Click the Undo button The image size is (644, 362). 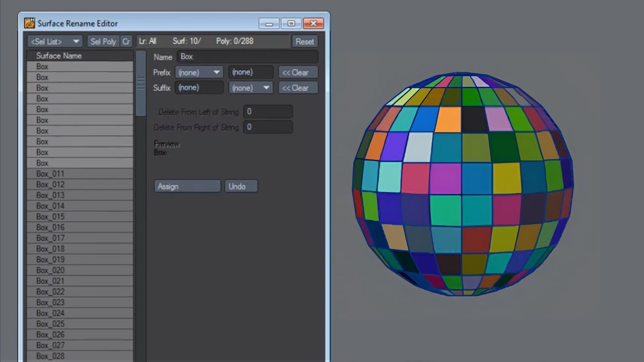pyautogui.click(x=241, y=187)
